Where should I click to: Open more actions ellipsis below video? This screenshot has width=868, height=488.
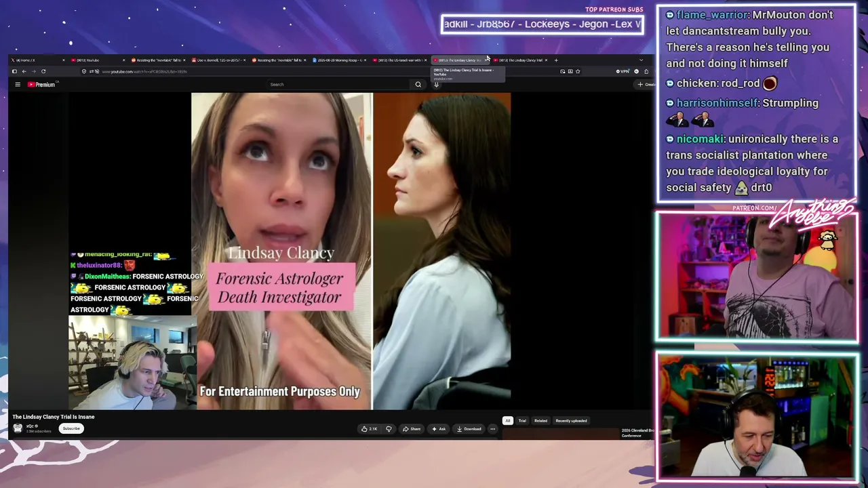(x=492, y=429)
